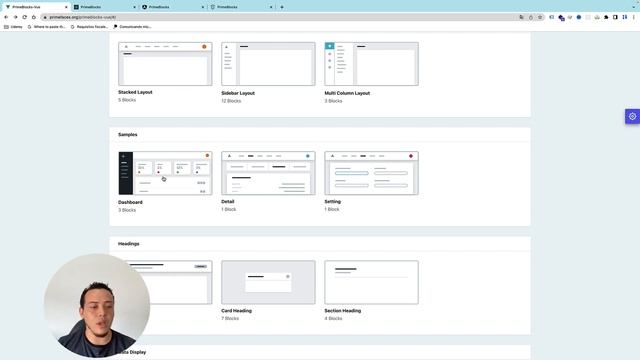
Task: Open a new browser tab
Action: click(282, 7)
